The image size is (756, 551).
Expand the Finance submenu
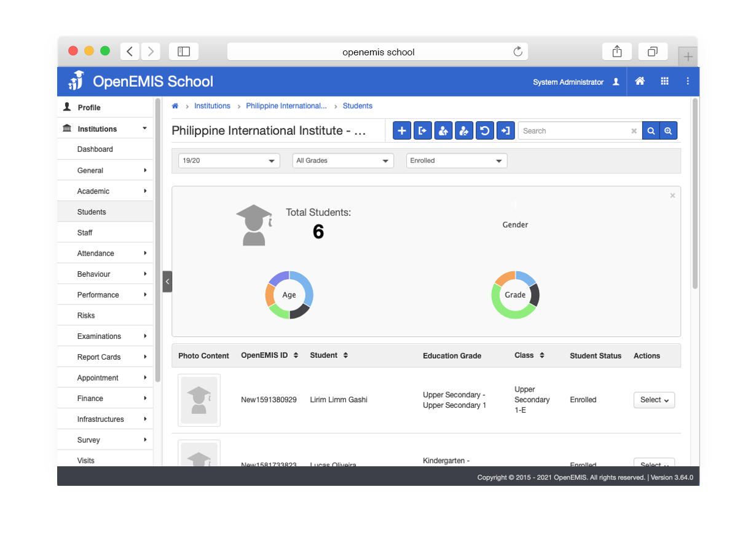(145, 398)
